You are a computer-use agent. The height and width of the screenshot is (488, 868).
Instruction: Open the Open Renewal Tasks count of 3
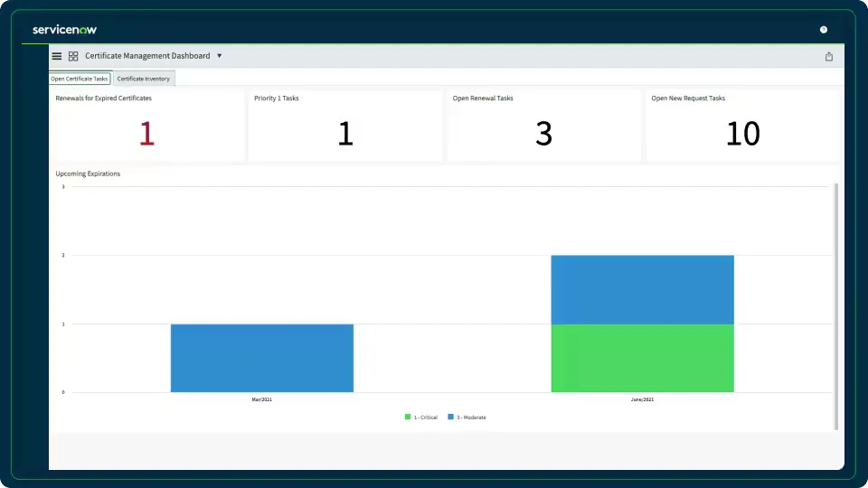tap(543, 134)
